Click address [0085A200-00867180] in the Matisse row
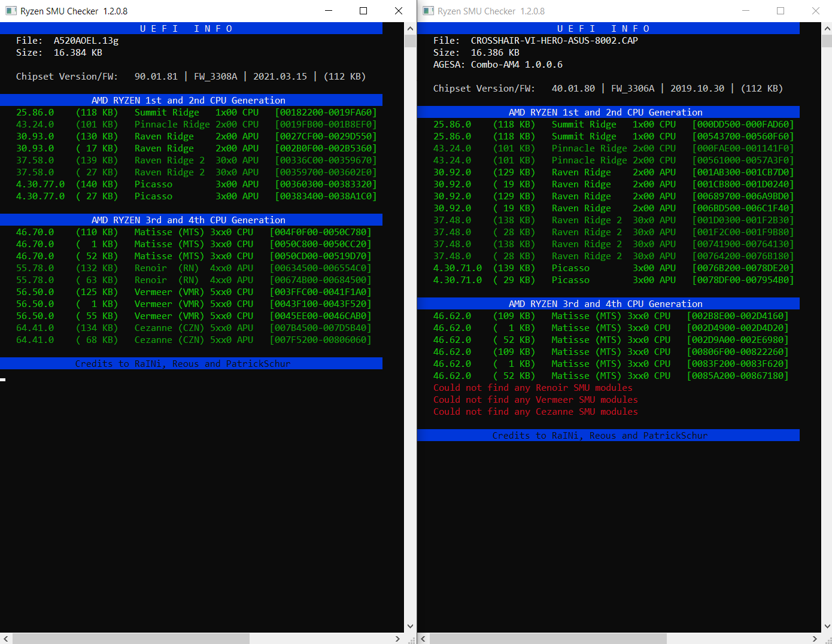 [738, 376]
